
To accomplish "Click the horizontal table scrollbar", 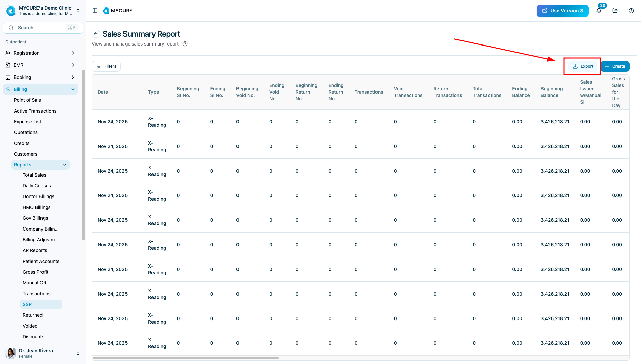I will (x=186, y=358).
